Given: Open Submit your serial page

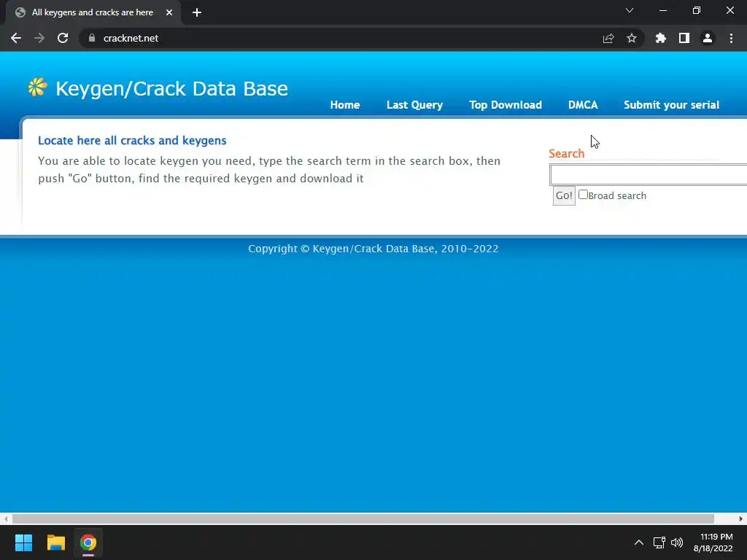Looking at the screenshot, I should [671, 105].
